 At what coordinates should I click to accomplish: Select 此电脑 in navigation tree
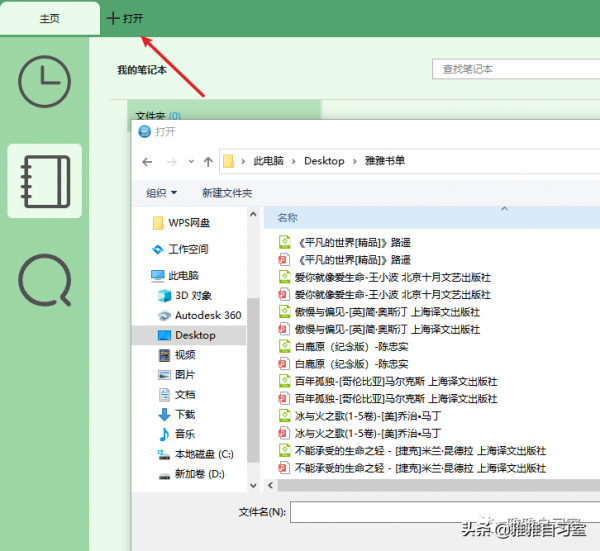(x=175, y=276)
